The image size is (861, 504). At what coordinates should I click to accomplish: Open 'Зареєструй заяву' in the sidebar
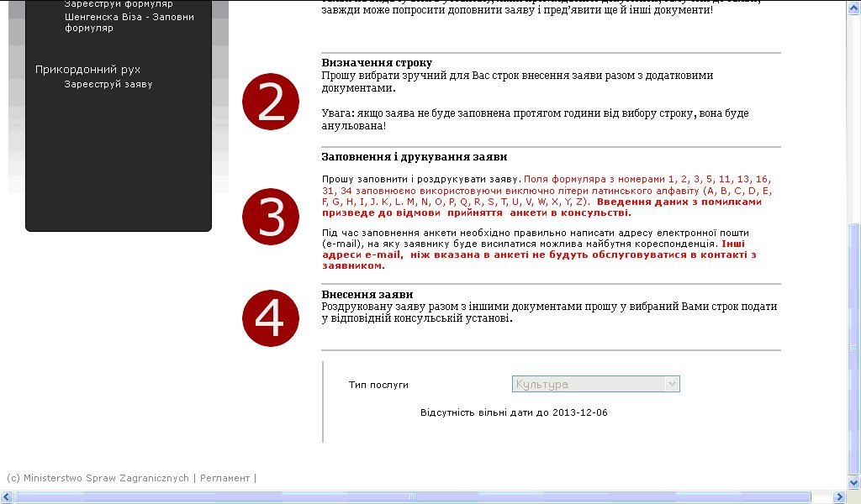click(108, 84)
